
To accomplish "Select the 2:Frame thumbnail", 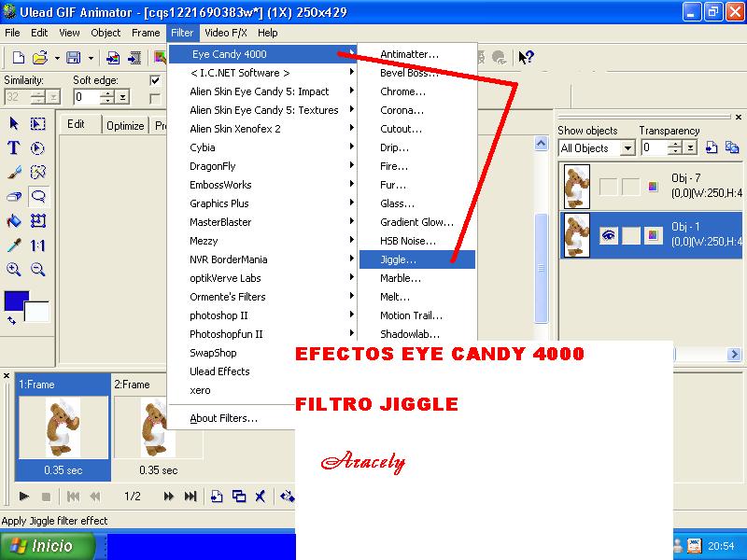I will pyautogui.click(x=158, y=427).
